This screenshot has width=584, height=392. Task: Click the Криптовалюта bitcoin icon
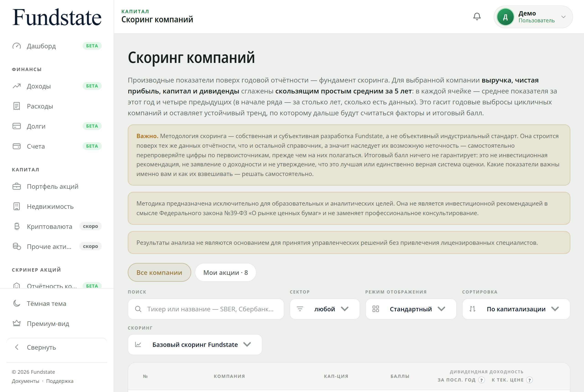tap(16, 226)
